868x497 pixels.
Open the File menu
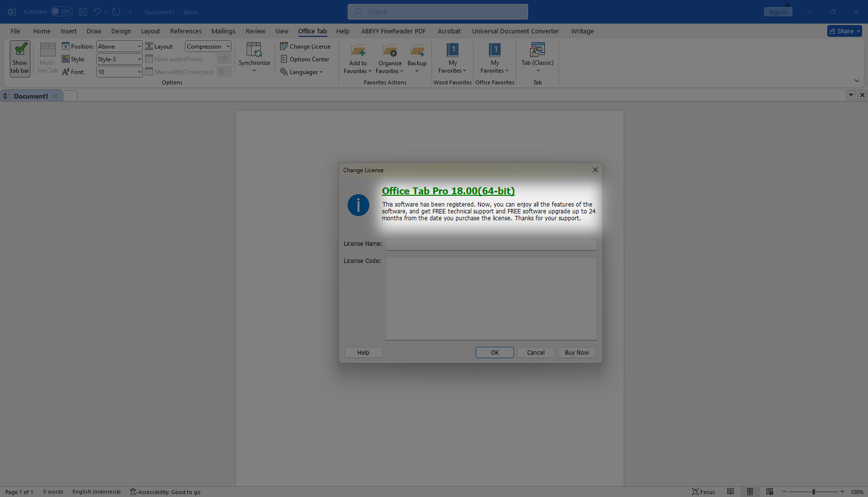pos(15,31)
